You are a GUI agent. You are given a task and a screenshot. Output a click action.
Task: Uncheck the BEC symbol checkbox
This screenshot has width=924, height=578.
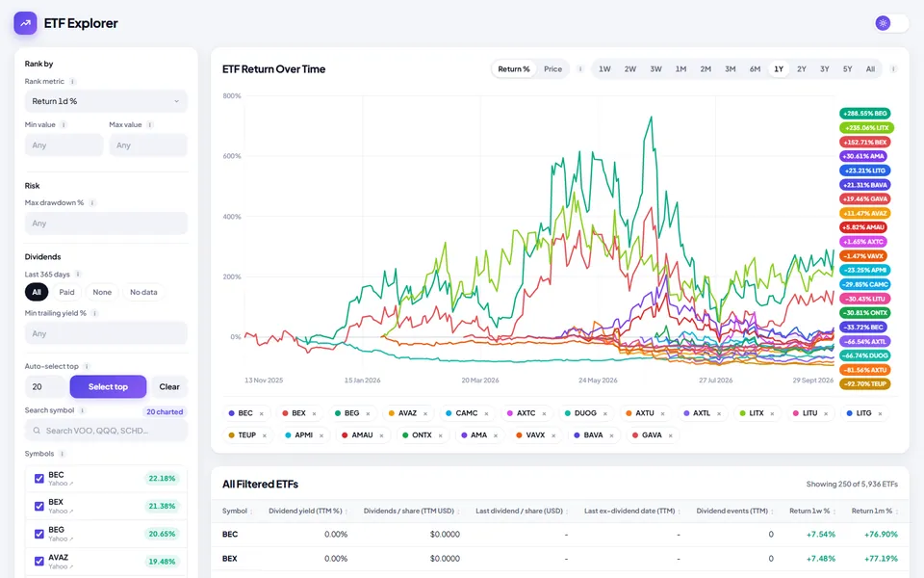[x=39, y=479]
